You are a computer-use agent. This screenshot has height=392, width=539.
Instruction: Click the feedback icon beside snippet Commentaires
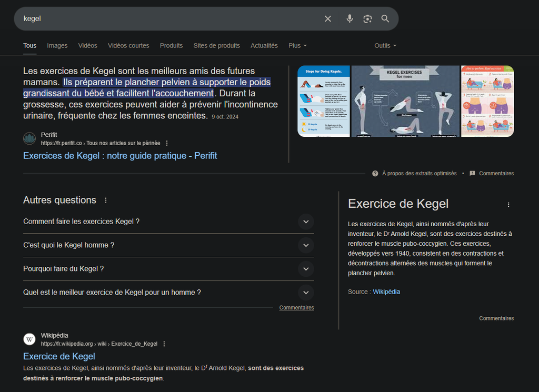pyautogui.click(x=472, y=174)
